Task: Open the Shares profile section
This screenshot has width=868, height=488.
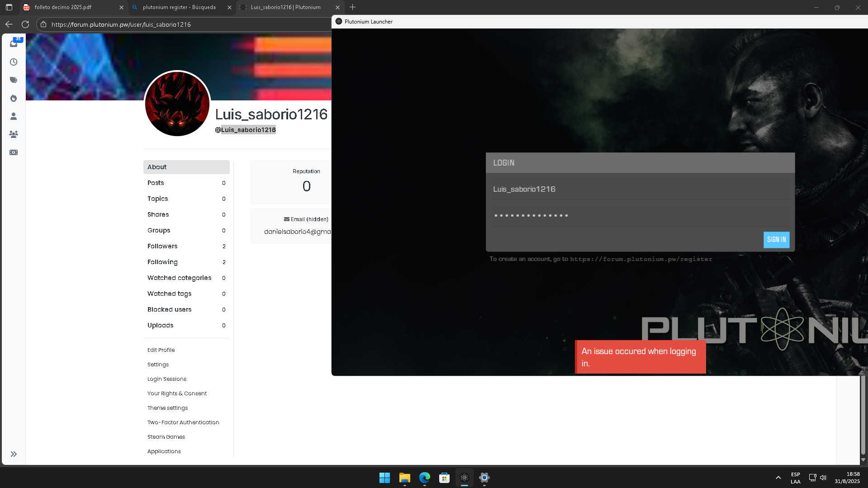Action: [x=186, y=214]
